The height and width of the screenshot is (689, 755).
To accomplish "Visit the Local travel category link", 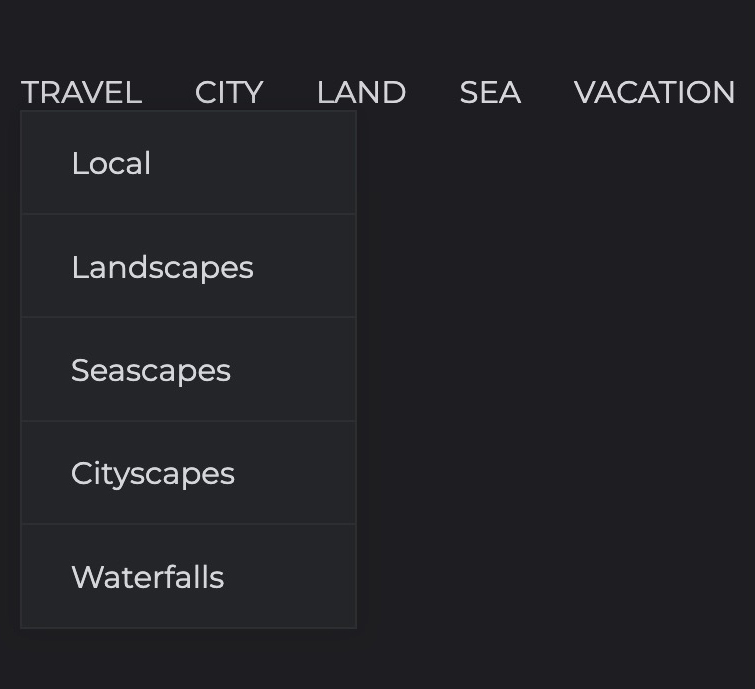I will 188,163.
